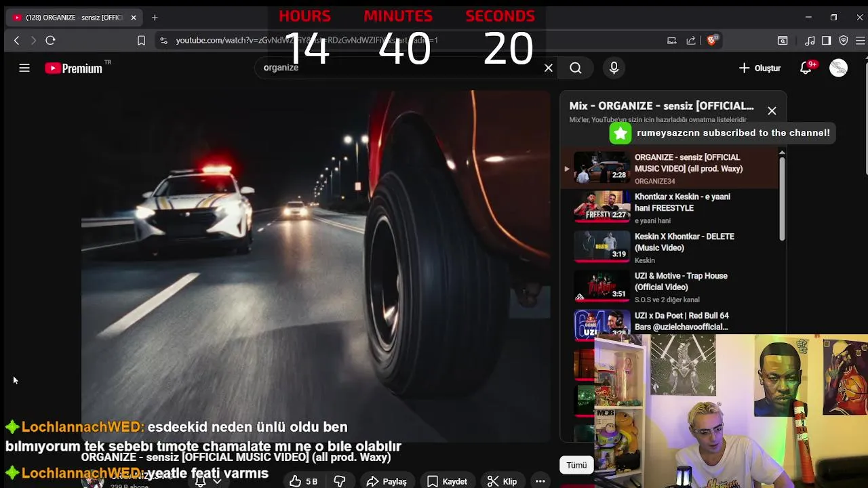Like the video with thumbs up
This screenshot has width=868, height=488.
(x=303, y=481)
